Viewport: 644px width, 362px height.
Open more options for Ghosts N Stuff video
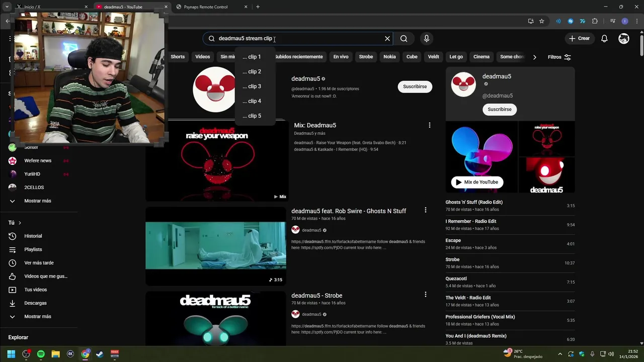tap(425, 210)
